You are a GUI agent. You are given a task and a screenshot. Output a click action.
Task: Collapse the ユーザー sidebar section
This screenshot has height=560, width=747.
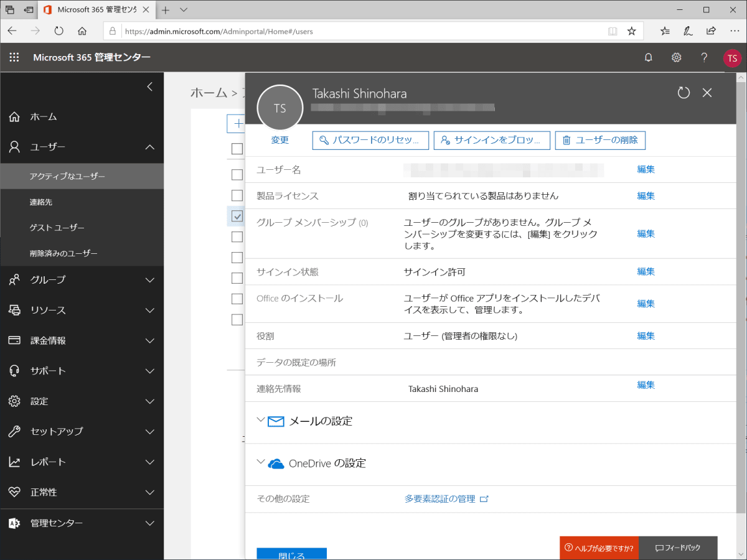[149, 147]
